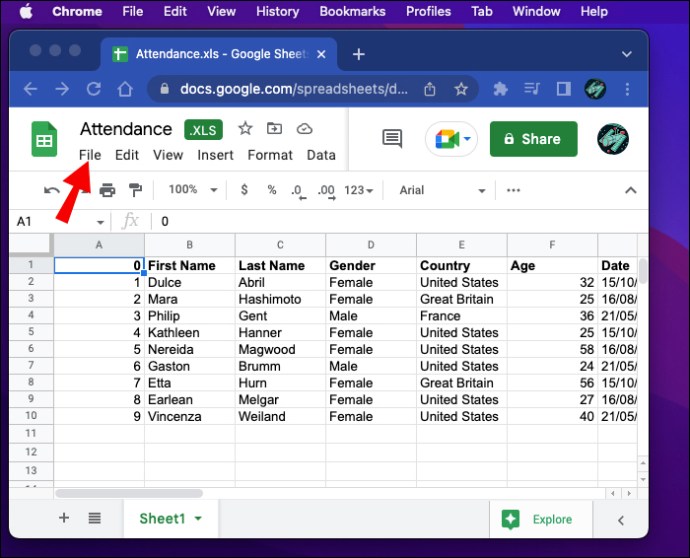Viewport: 690px width, 558px height.
Task: Click the three-dot More toolbar options
Action: click(513, 190)
